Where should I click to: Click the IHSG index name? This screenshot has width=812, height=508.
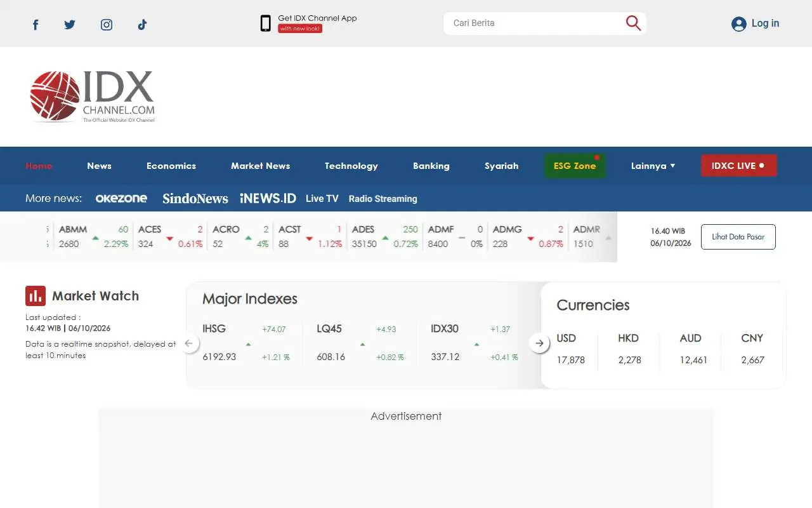(214, 328)
